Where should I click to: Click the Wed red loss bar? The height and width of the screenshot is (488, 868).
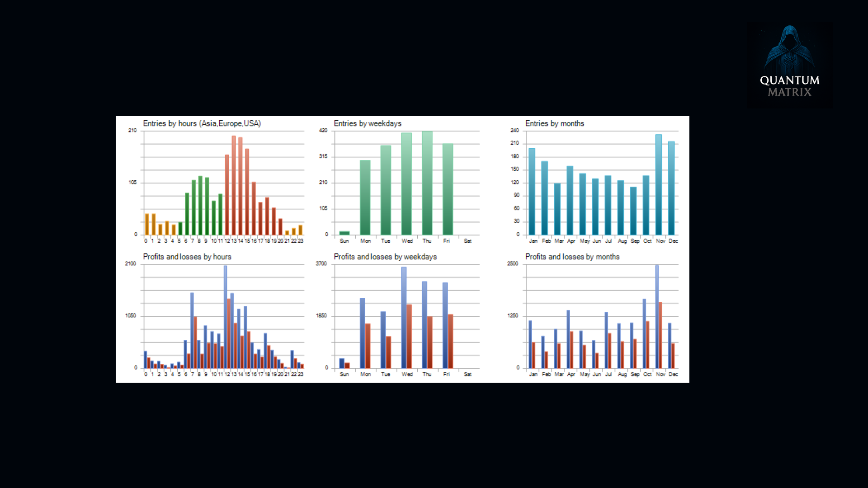409,335
